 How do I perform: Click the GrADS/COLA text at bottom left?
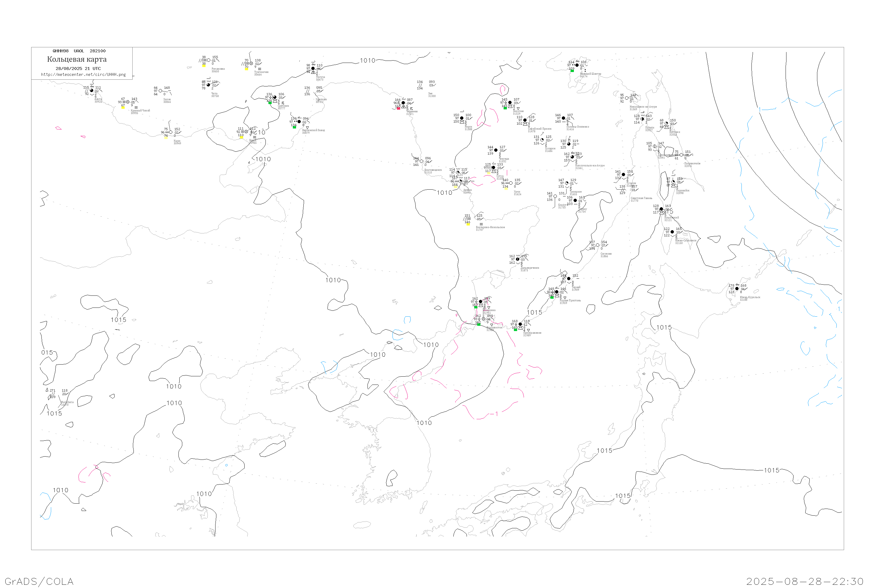(x=39, y=581)
